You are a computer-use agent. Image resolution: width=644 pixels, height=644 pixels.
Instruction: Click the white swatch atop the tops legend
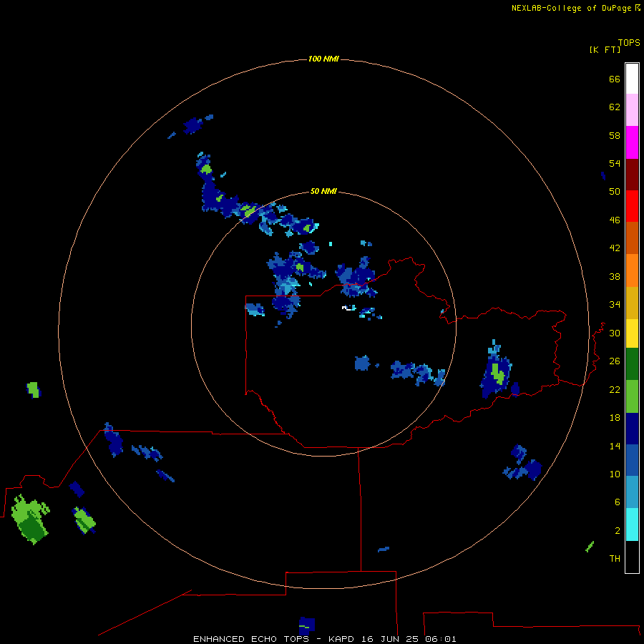(x=632, y=79)
